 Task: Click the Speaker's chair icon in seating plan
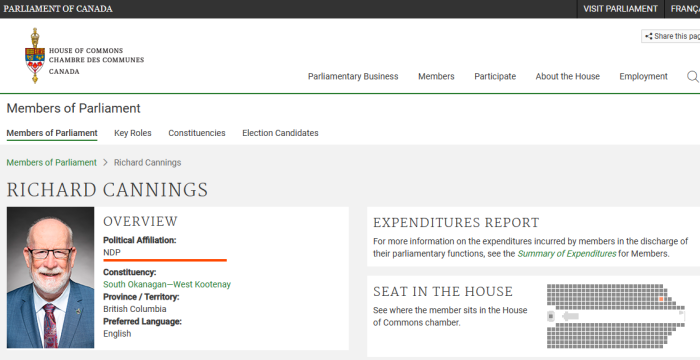551,316
